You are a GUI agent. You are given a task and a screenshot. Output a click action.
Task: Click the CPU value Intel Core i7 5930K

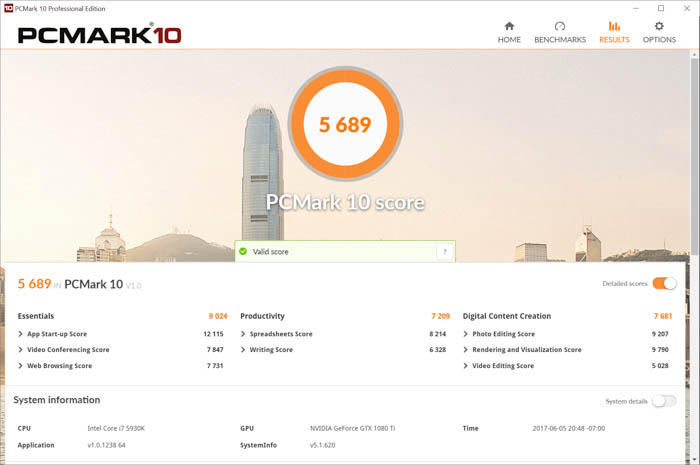coord(116,428)
